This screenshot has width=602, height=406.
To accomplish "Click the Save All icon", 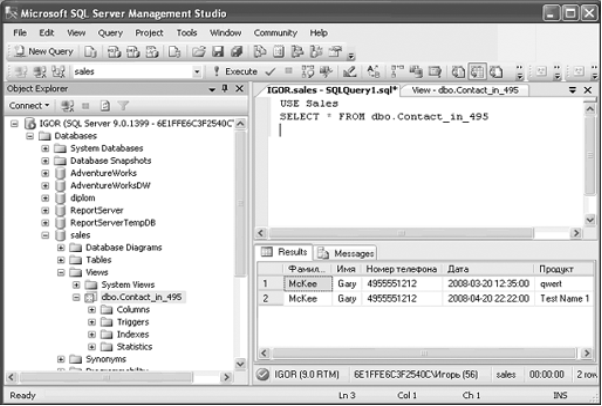I will tap(236, 51).
